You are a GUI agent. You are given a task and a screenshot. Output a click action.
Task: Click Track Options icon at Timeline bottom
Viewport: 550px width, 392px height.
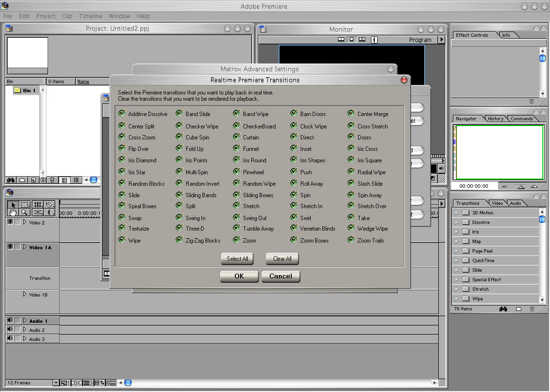[x=65, y=383]
